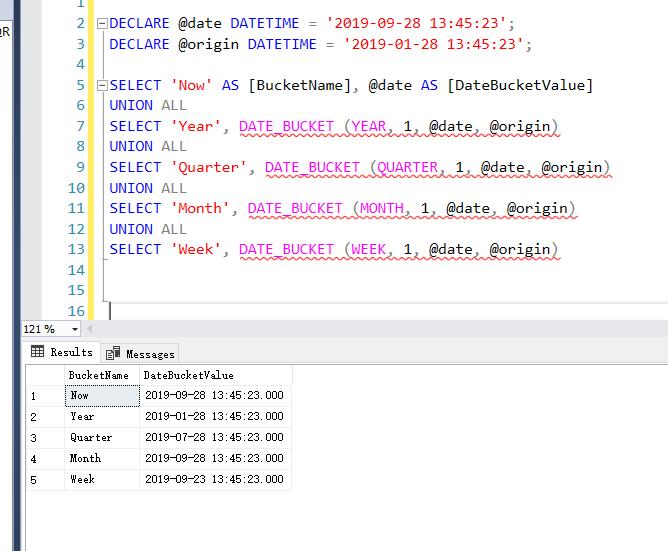The height and width of the screenshot is (551, 668).
Task: Select the DateBucketValue column header
Action: 216,375
